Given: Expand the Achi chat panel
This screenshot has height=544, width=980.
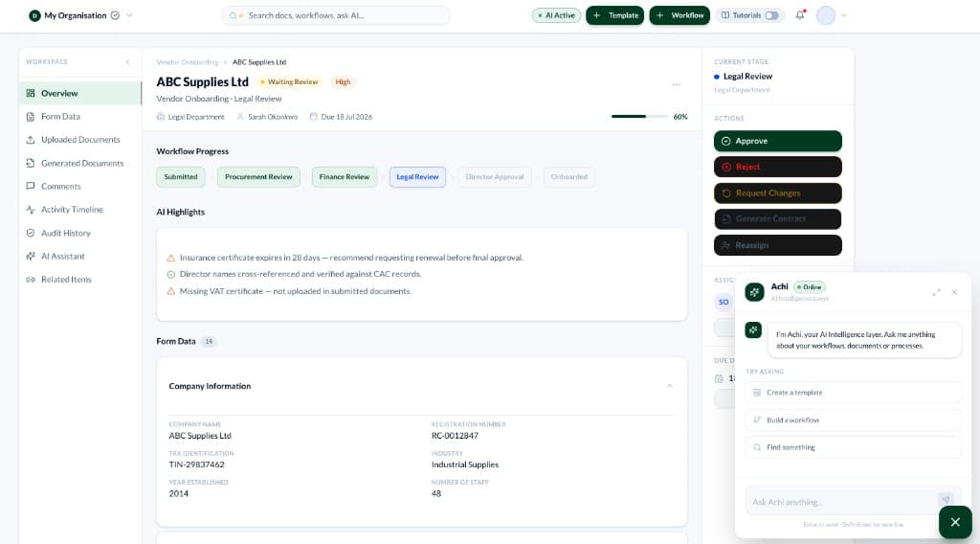Looking at the screenshot, I should (936, 292).
